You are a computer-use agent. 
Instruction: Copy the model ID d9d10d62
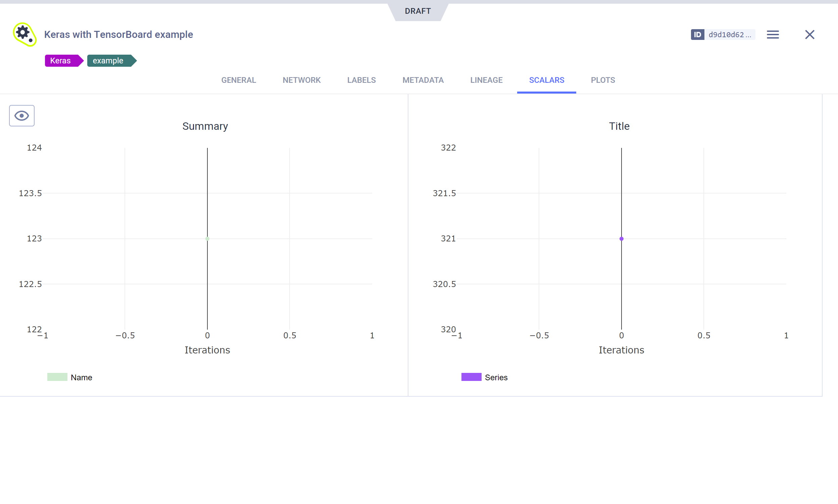(x=729, y=35)
